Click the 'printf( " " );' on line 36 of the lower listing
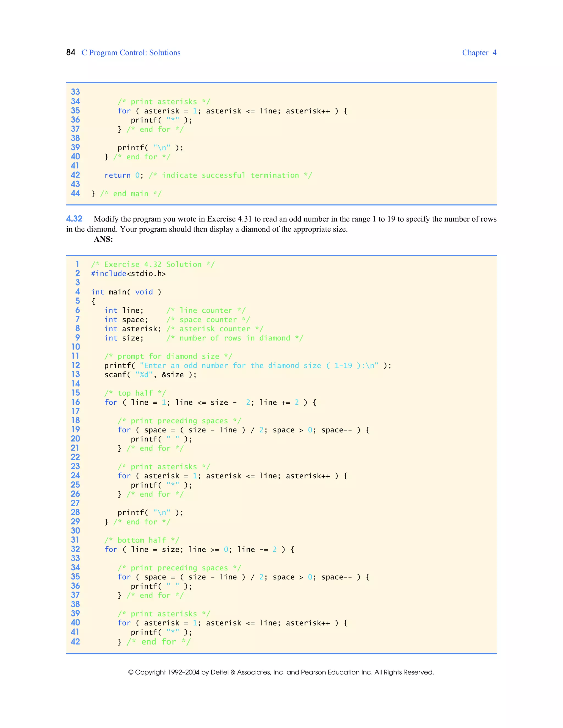 click(x=161, y=586)
